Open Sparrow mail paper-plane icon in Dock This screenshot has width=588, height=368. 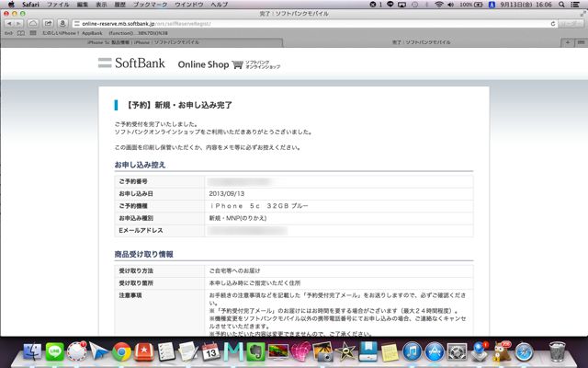point(99,352)
